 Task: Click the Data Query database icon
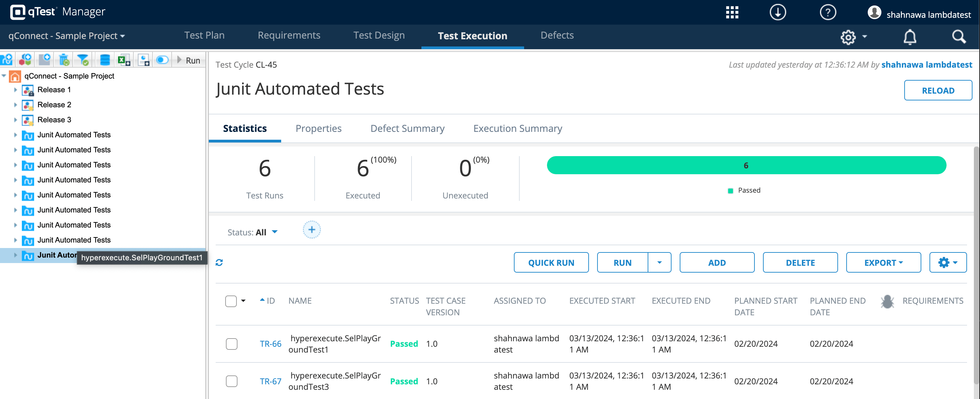[104, 60]
